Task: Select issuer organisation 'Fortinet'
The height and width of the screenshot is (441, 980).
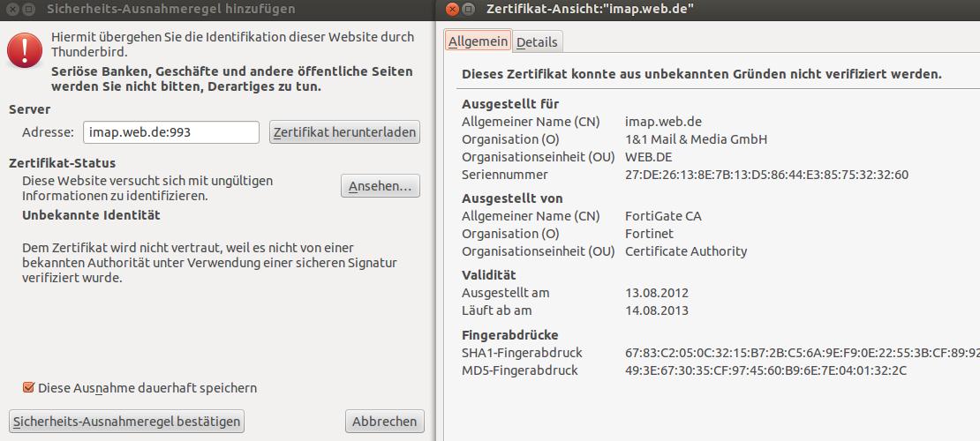Action: 650,234
